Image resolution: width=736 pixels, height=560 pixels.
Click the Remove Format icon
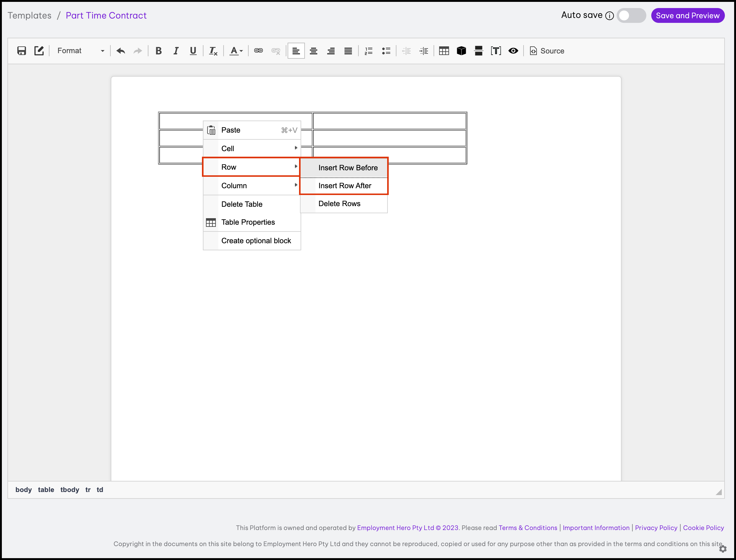coord(213,51)
